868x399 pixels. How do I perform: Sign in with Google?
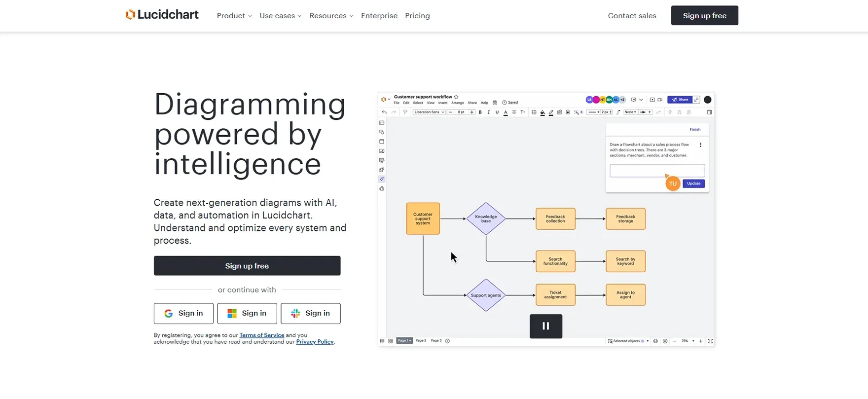183,313
